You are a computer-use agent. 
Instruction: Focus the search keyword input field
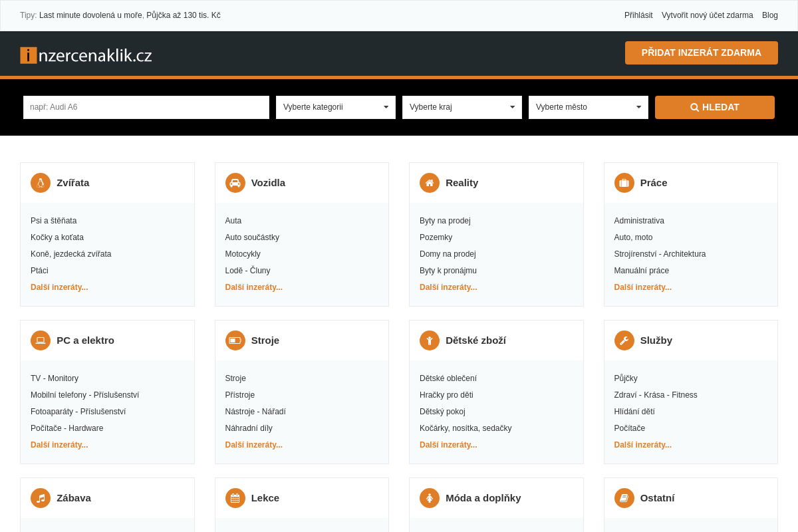146,107
